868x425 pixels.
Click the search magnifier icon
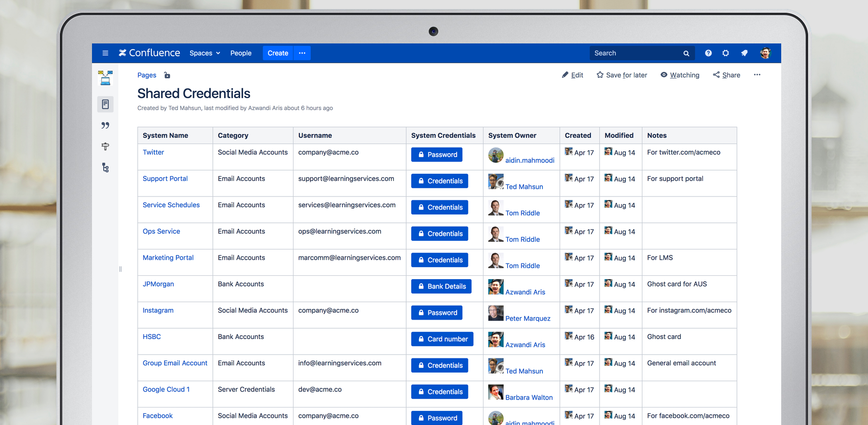point(686,53)
